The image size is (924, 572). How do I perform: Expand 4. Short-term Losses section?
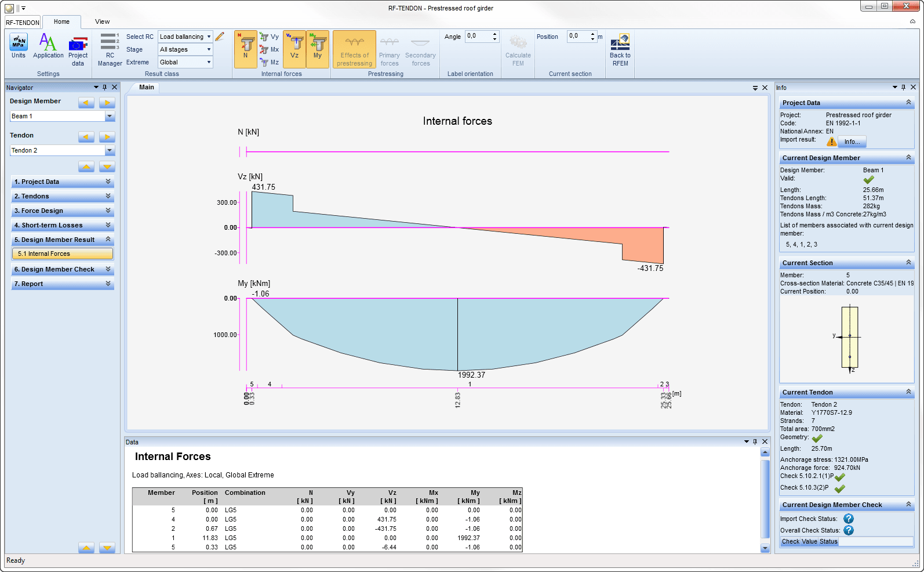click(x=63, y=225)
